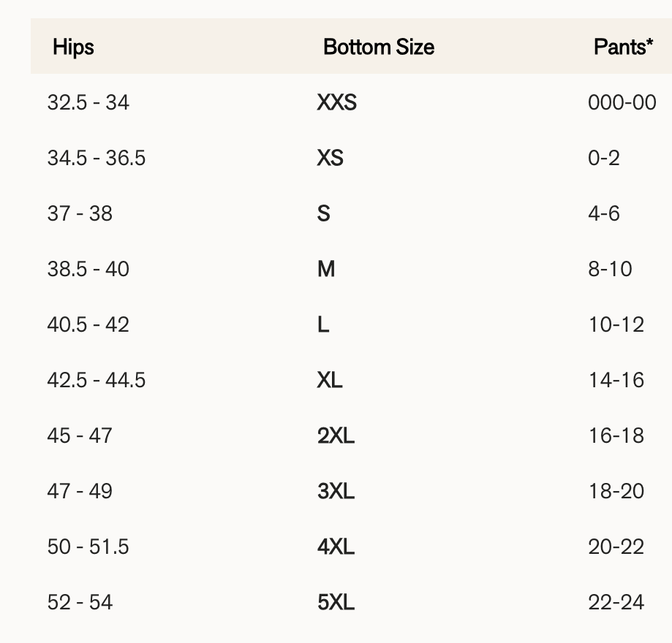
Task: Select the XXS bottom size cell
Action: point(336,102)
